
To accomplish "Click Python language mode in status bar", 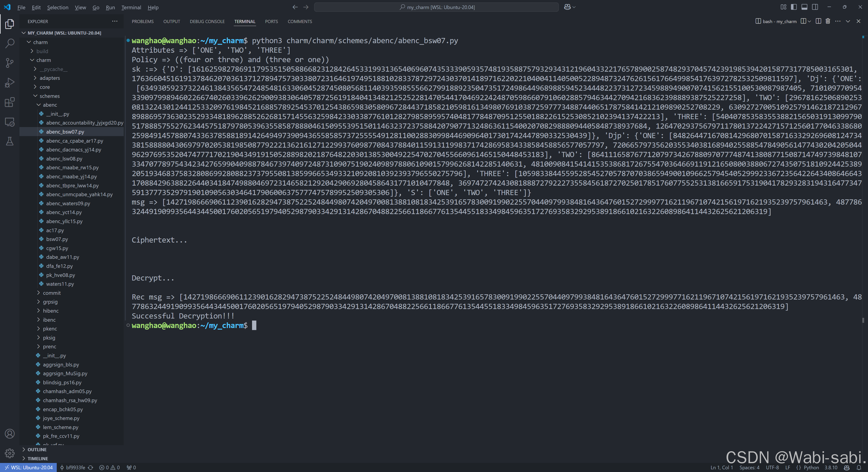I will click(x=811, y=467).
